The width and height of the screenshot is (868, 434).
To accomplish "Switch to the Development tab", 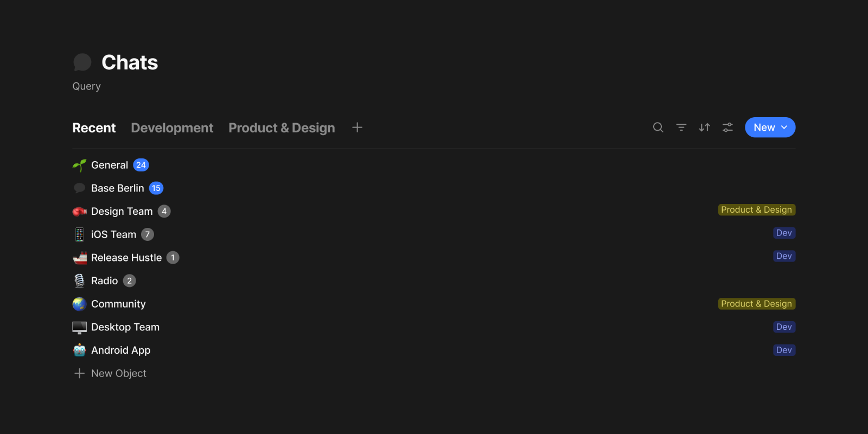I will click(x=172, y=128).
